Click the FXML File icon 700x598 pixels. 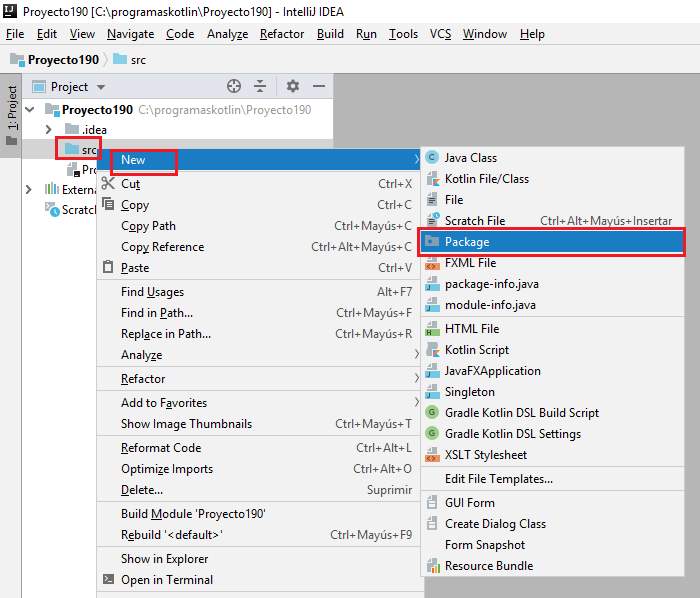pos(432,263)
